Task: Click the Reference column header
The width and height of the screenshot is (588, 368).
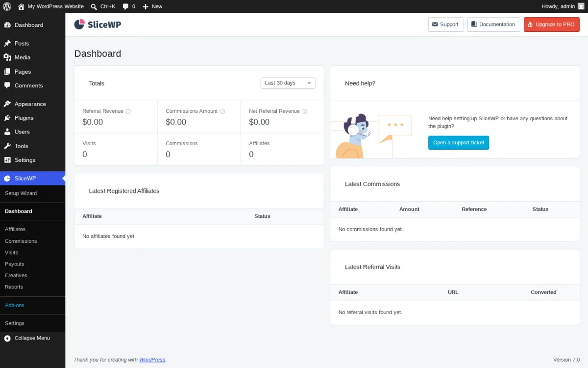Action: pyautogui.click(x=474, y=209)
